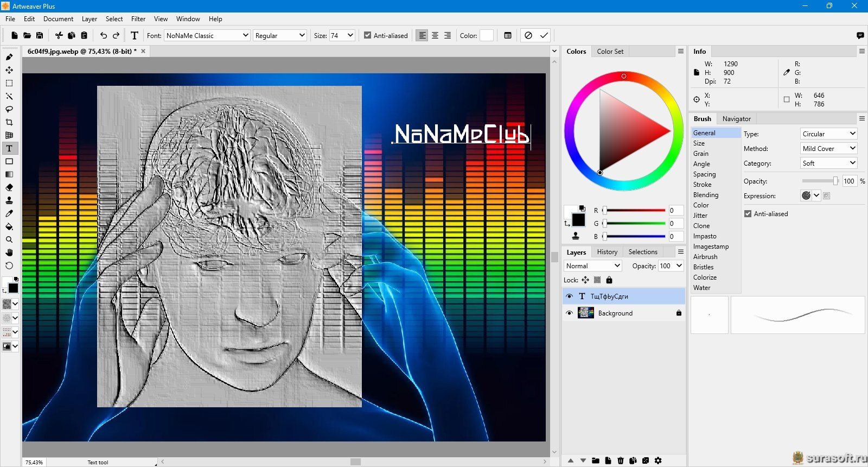Pick the Eraser tool

tap(9, 187)
